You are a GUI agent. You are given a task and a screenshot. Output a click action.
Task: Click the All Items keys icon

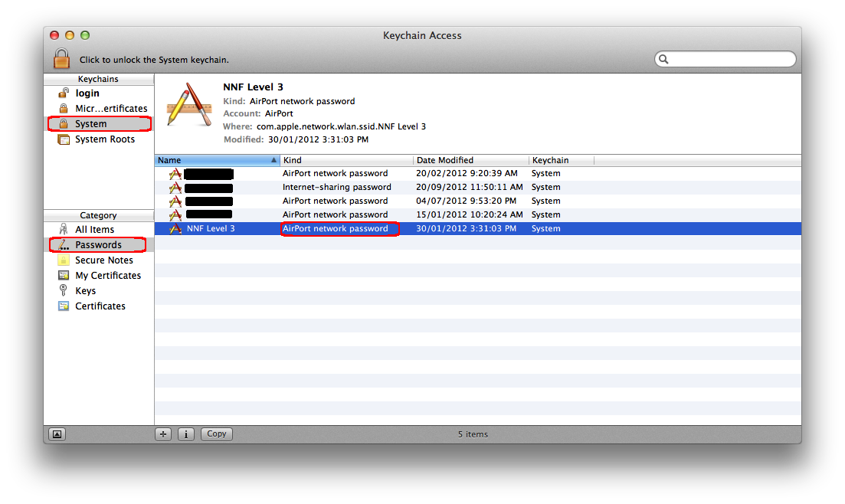click(x=64, y=229)
